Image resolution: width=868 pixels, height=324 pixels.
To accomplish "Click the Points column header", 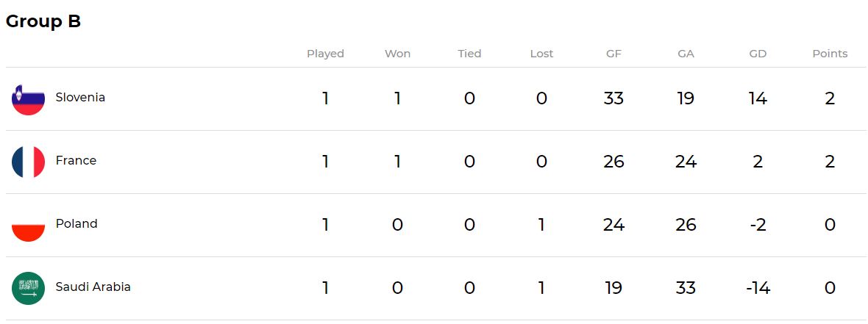I will tap(830, 54).
